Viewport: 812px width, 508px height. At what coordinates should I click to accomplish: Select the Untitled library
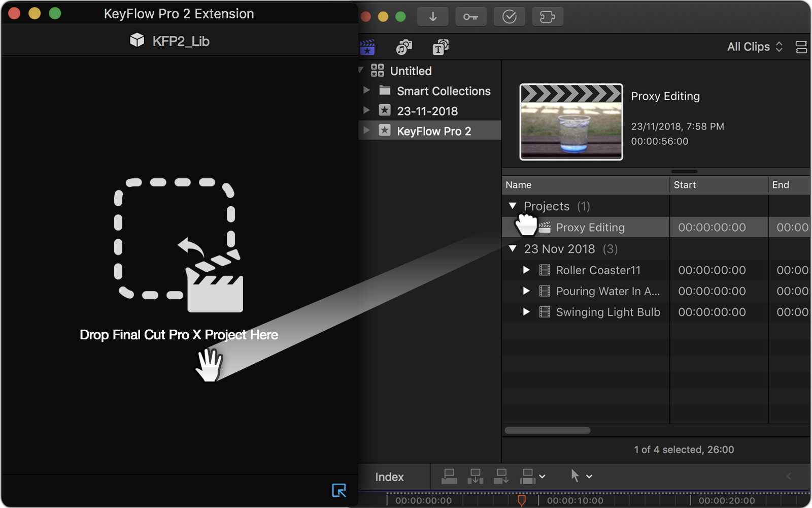coord(411,71)
